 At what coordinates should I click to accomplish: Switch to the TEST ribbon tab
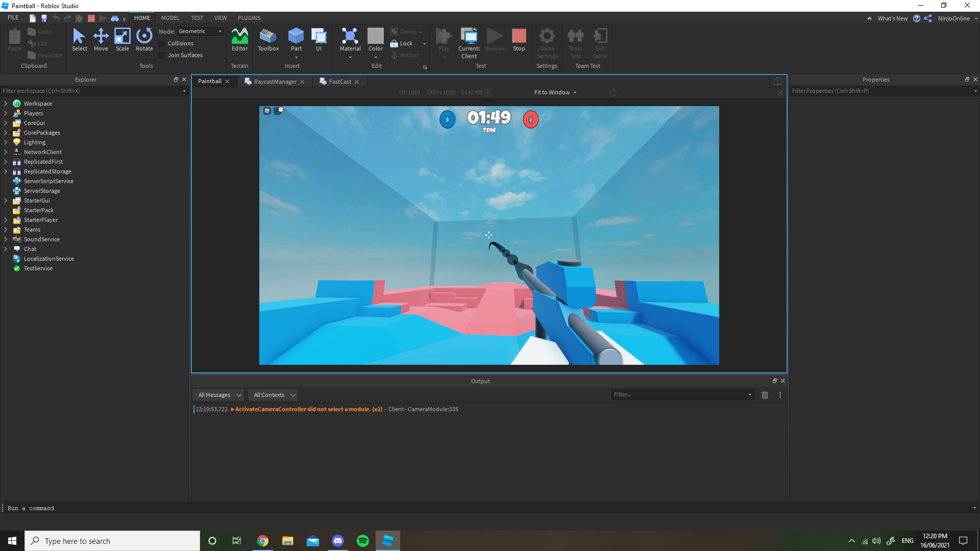[197, 18]
